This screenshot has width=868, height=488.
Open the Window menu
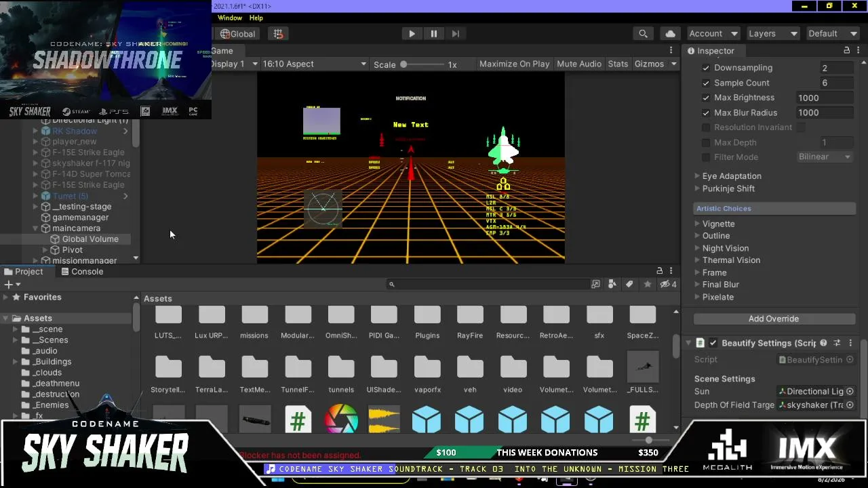point(230,18)
